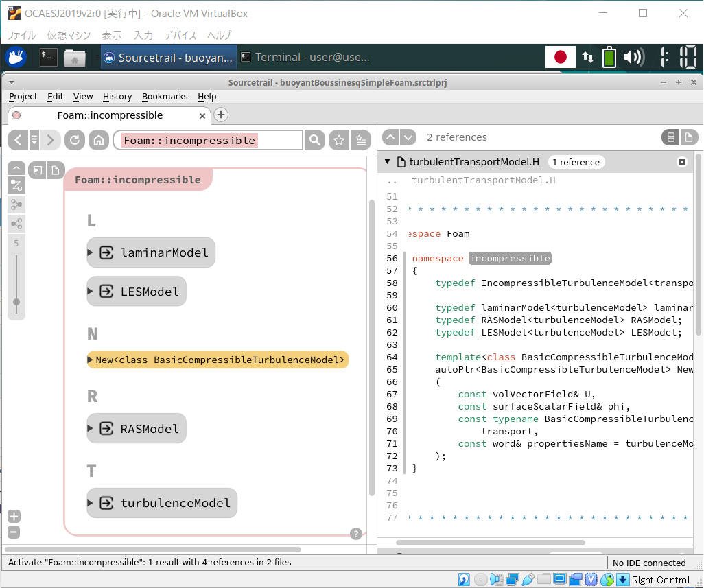The width and height of the screenshot is (704, 588).
Task: Collapse the turbulentTransportModel.H file section
Action: click(x=387, y=163)
